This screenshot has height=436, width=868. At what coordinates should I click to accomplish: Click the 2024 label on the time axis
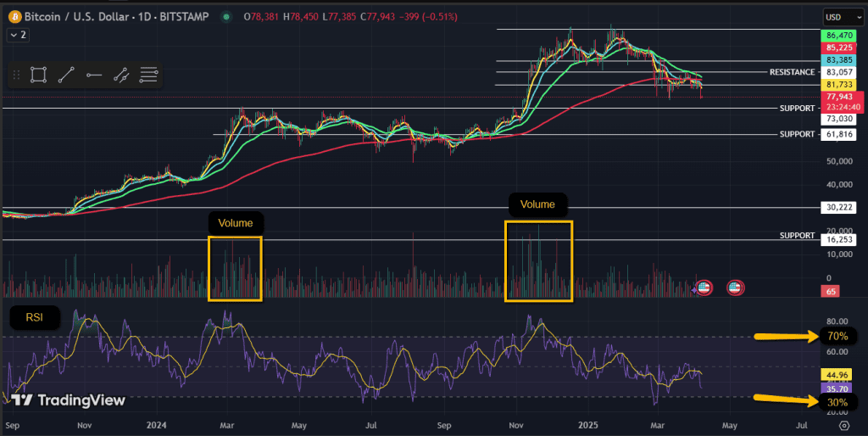pos(156,426)
